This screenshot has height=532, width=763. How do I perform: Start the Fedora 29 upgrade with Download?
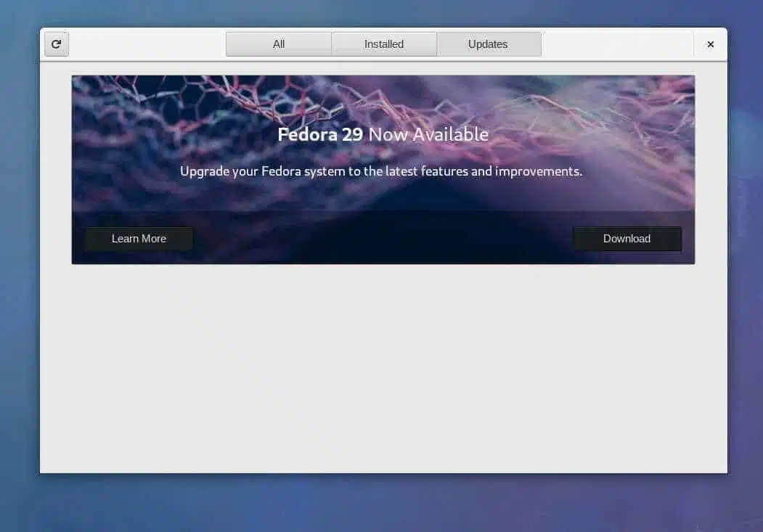click(x=627, y=239)
